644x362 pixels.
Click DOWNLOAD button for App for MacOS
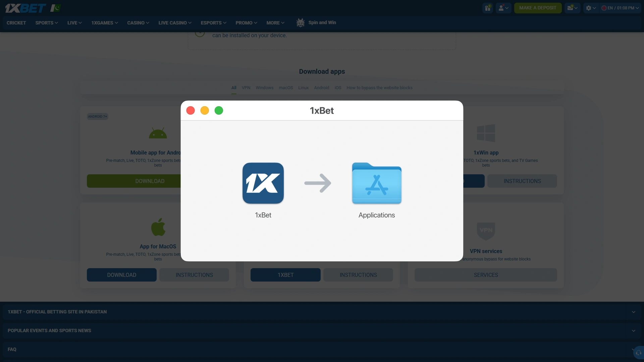coord(122,275)
